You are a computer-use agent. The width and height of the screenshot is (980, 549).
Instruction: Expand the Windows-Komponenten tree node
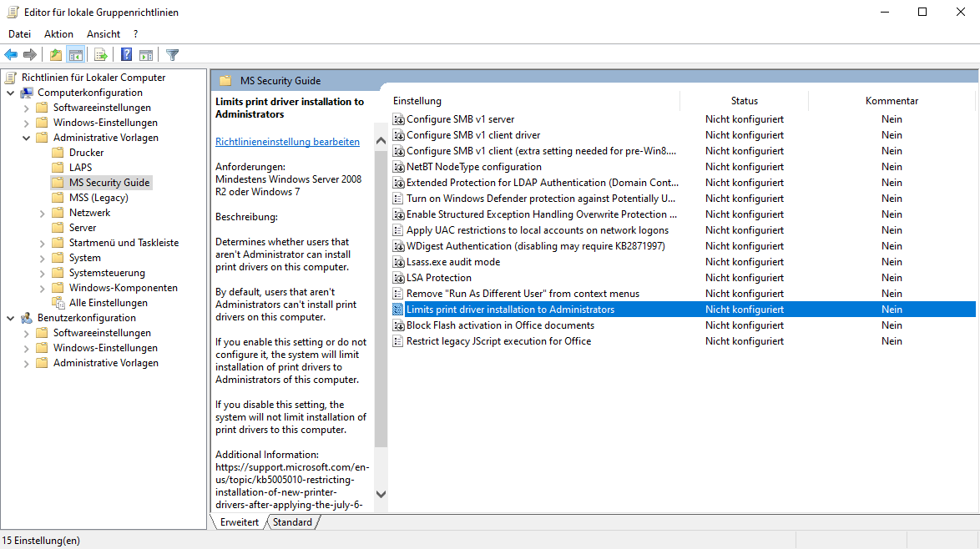point(43,288)
